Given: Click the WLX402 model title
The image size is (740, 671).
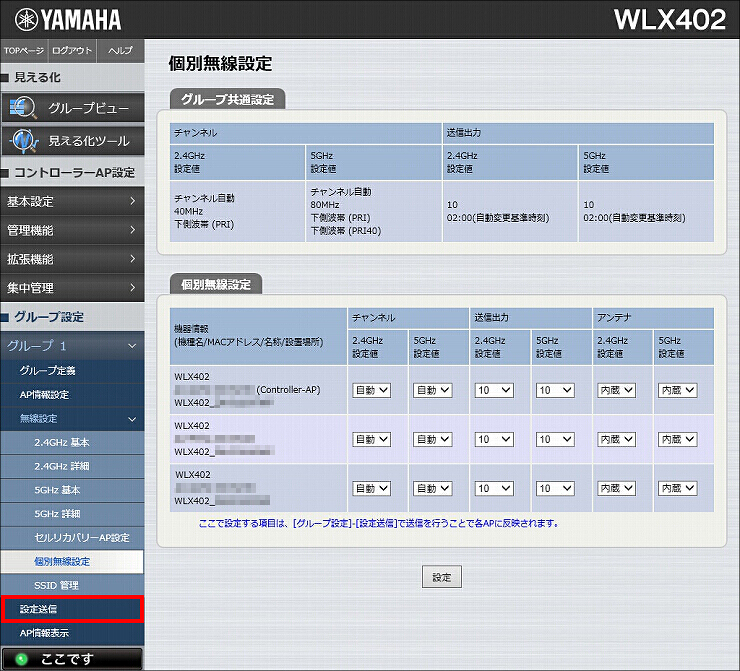Looking at the screenshot, I should pos(670,20).
